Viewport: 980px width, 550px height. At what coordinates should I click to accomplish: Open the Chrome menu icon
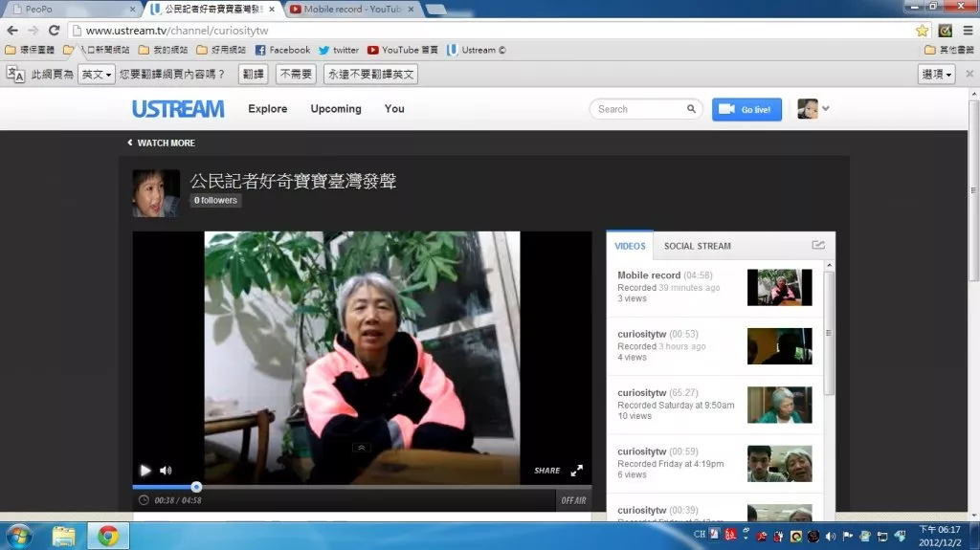pos(968,30)
